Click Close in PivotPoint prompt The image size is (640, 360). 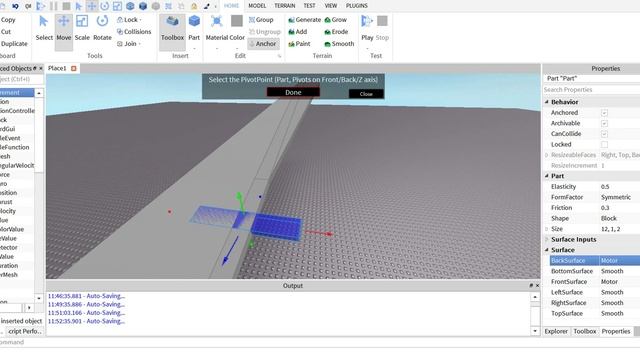point(366,94)
